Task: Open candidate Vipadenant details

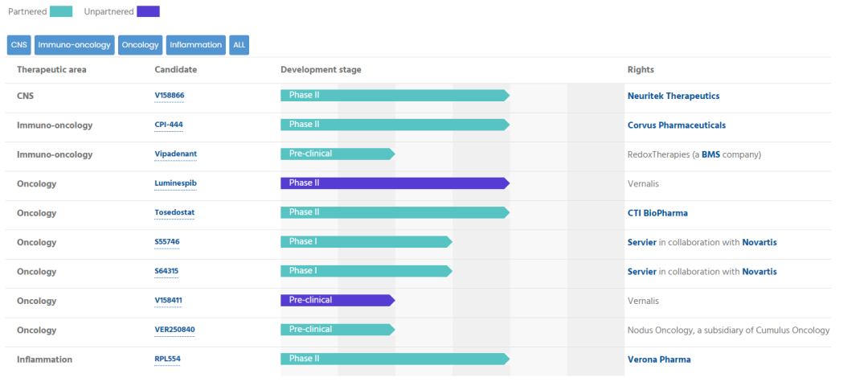Action: (x=175, y=154)
